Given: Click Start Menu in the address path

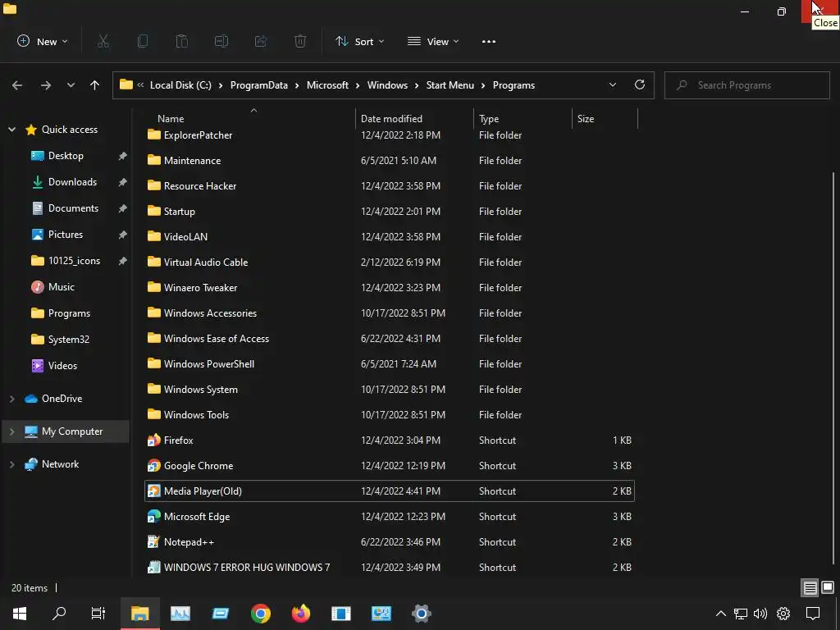Looking at the screenshot, I should tap(450, 85).
